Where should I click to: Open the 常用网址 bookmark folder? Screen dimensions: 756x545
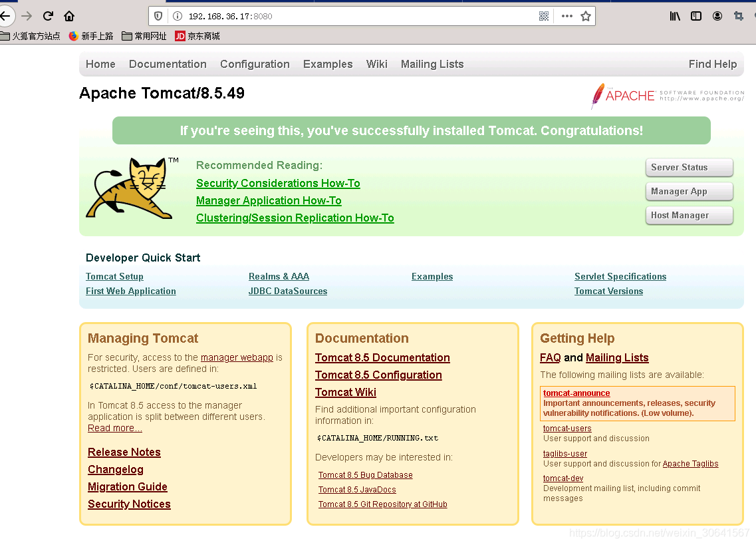click(x=144, y=36)
